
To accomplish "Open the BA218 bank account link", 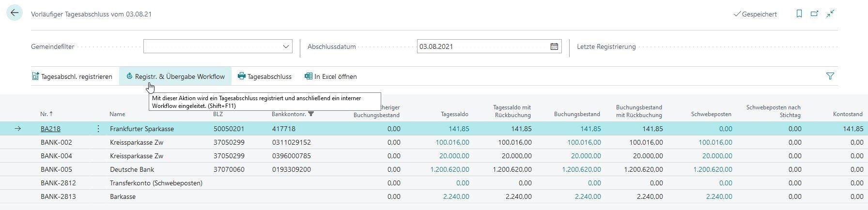I will 50,129.
